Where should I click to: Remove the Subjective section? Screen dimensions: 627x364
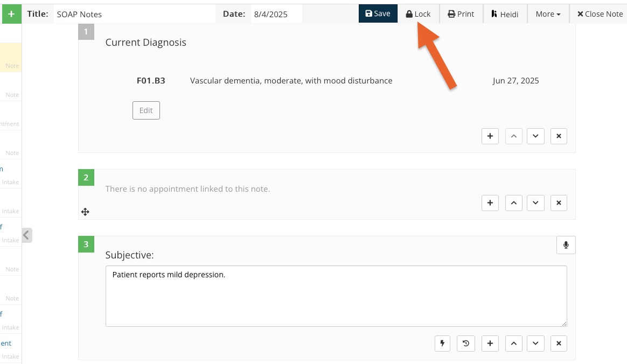559,343
